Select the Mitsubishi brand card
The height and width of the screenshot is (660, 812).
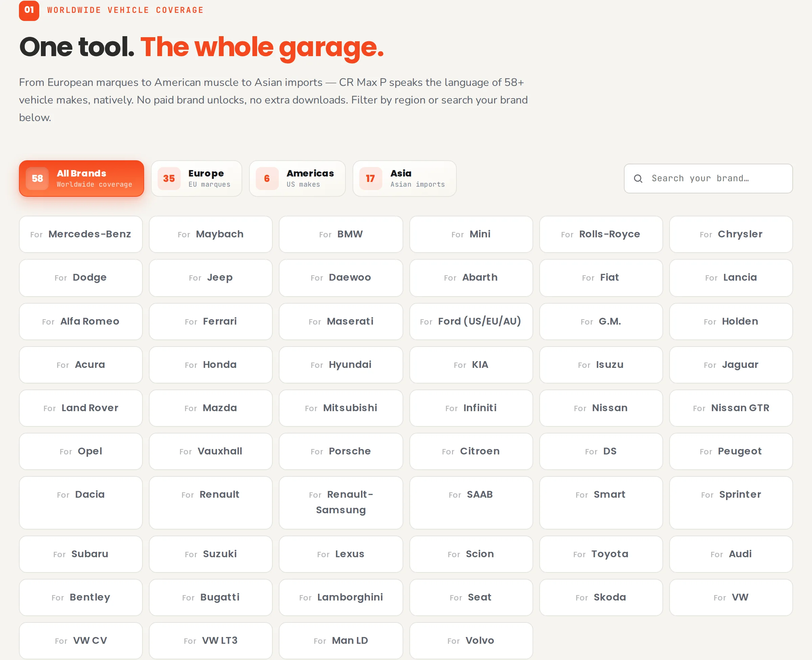(x=341, y=408)
